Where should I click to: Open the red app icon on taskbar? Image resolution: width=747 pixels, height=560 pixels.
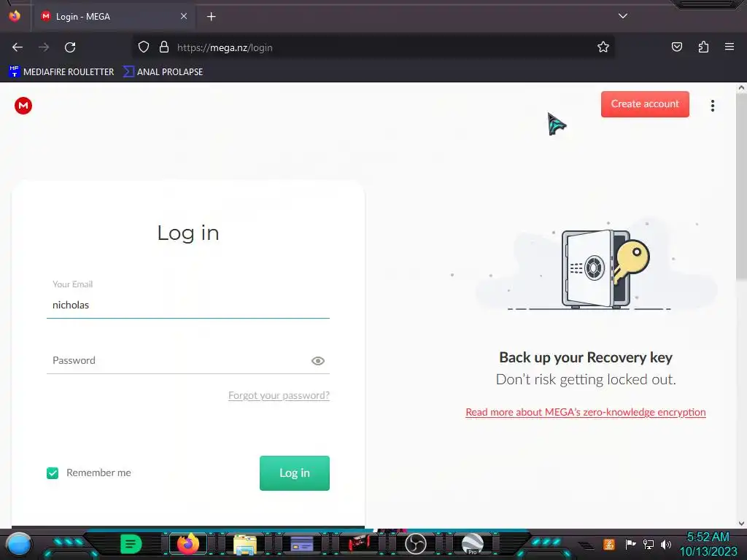[x=358, y=544]
